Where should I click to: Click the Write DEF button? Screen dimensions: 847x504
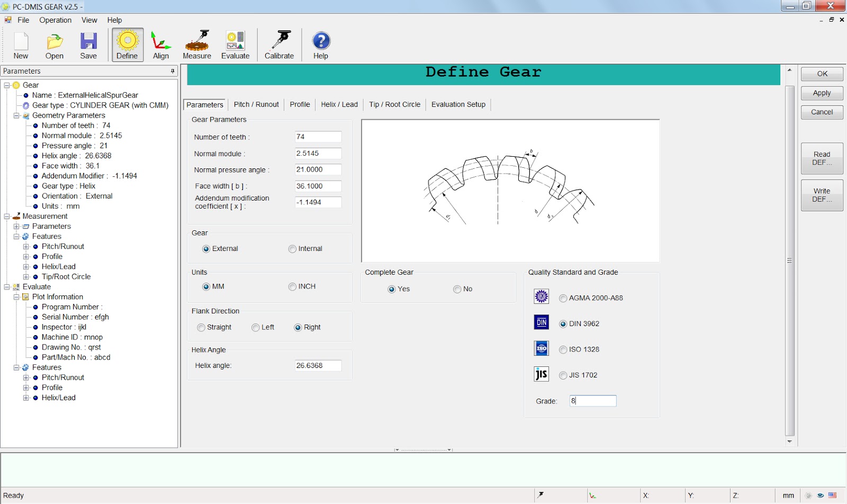[822, 195]
